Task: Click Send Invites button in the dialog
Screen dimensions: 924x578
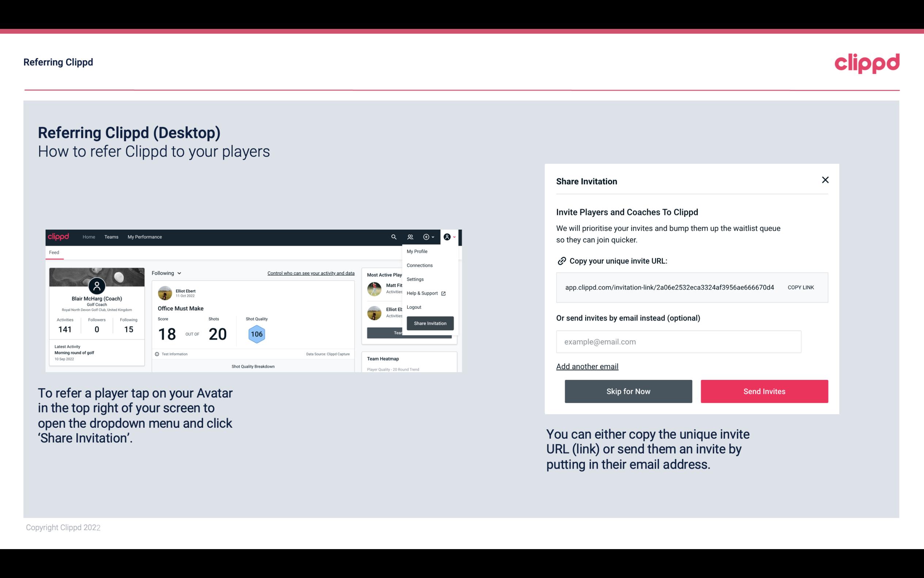Action: point(764,391)
